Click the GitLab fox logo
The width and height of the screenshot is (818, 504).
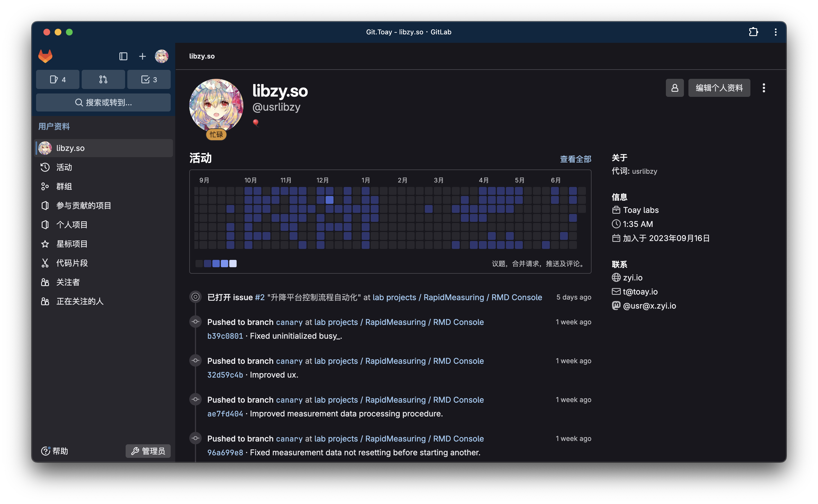pyautogui.click(x=45, y=56)
